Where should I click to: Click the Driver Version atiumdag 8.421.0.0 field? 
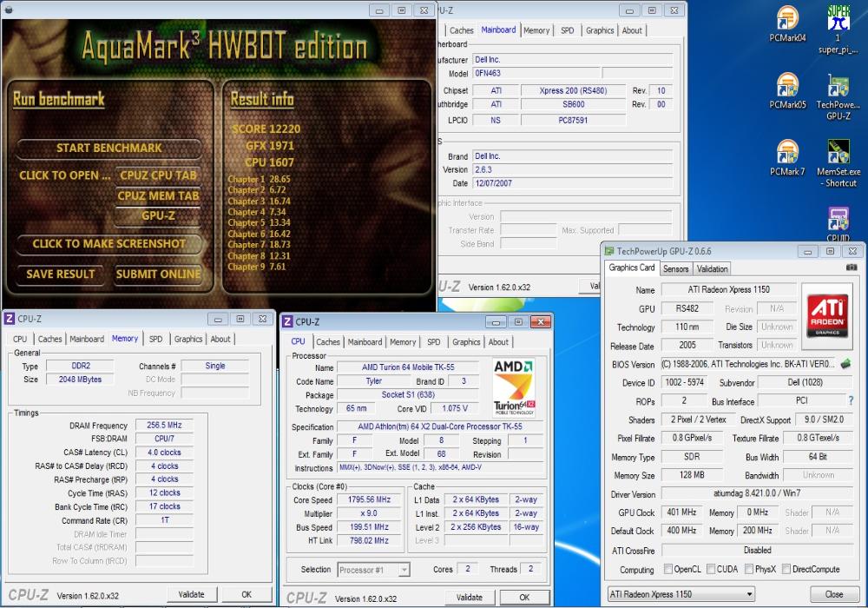pyautogui.click(x=757, y=493)
